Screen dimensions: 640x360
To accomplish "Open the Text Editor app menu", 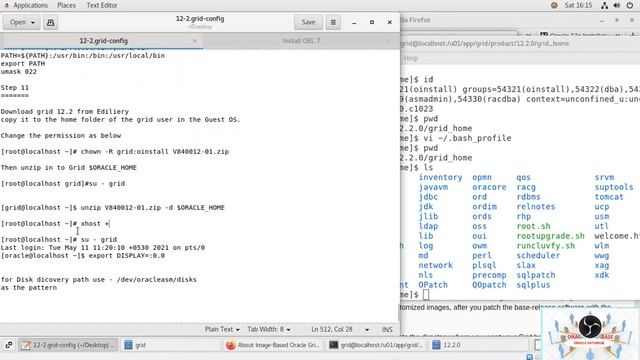I will point(102,5).
